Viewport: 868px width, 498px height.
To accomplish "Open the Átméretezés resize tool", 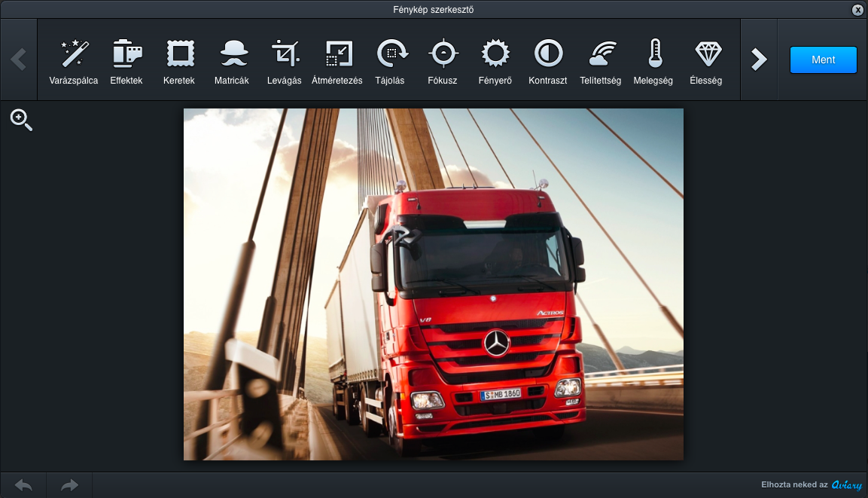I will coord(337,62).
